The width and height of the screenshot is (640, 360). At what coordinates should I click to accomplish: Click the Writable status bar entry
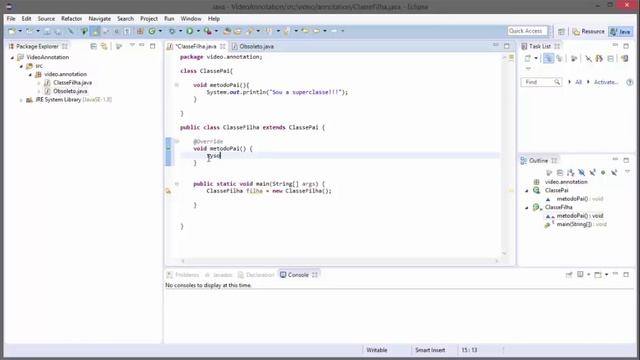[x=377, y=350]
